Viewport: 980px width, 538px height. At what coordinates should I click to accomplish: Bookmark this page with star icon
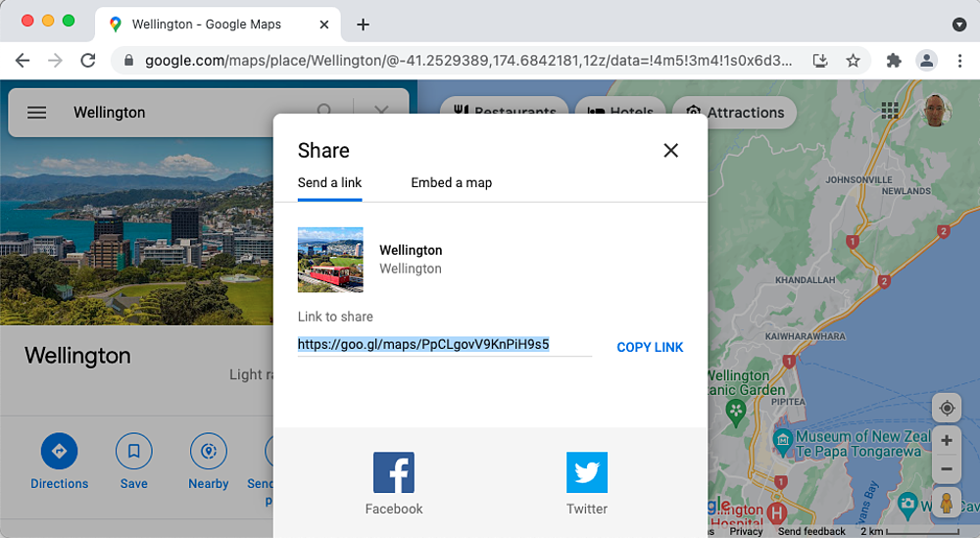[x=854, y=61]
